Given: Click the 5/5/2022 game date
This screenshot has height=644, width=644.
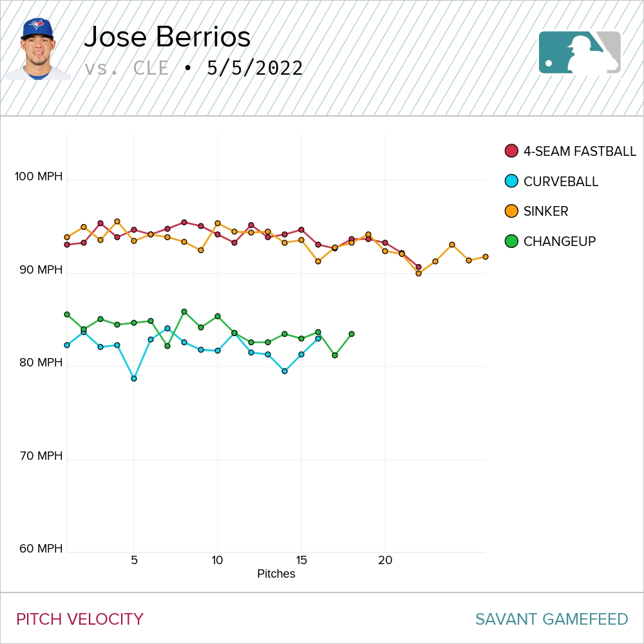Looking at the screenshot, I should click(x=255, y=68).
